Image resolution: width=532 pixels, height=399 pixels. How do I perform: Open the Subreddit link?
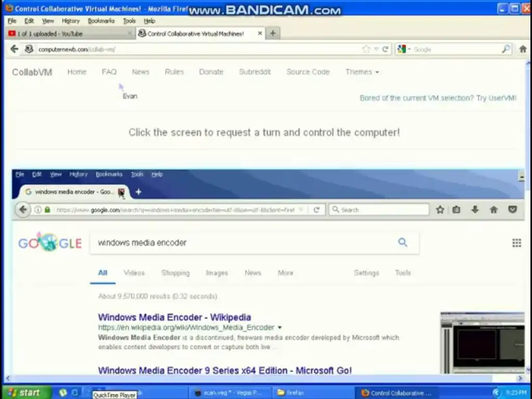255,72
